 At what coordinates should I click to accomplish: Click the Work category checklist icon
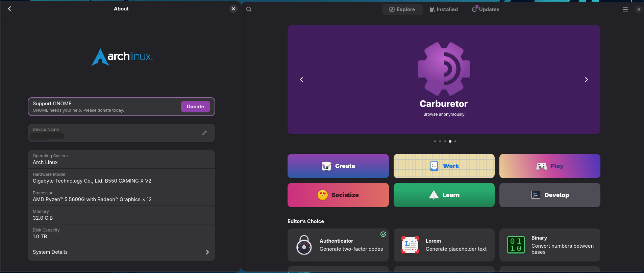pos(434,166)
